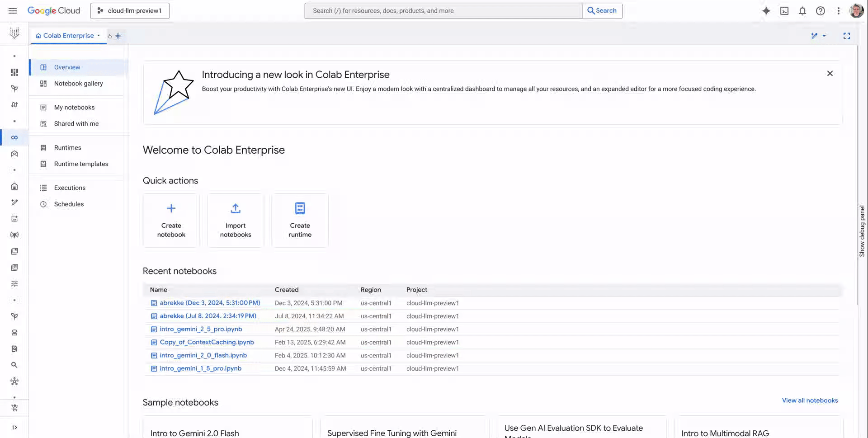Click the Search button
The height and width of the screenshot is (438, 868).
click(x=602, y=11)
